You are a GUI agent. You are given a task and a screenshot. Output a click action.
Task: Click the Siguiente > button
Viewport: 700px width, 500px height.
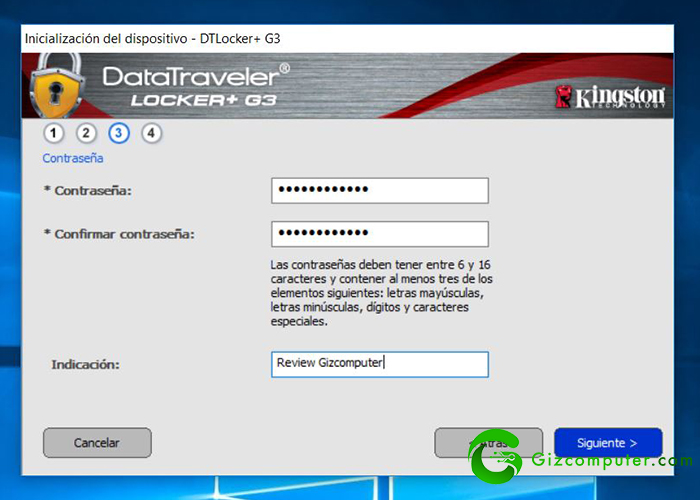click(608, 443)
